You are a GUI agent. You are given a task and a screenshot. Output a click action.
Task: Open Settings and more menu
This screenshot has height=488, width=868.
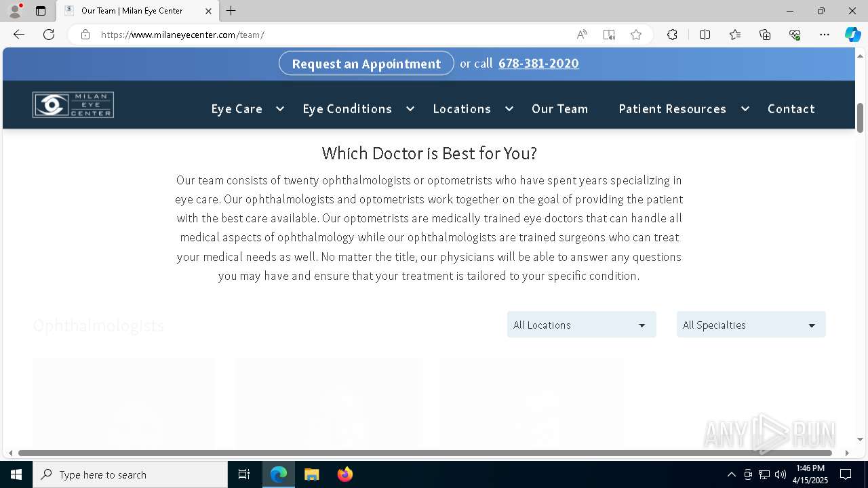pyautogui.click(x=825, y=35)
